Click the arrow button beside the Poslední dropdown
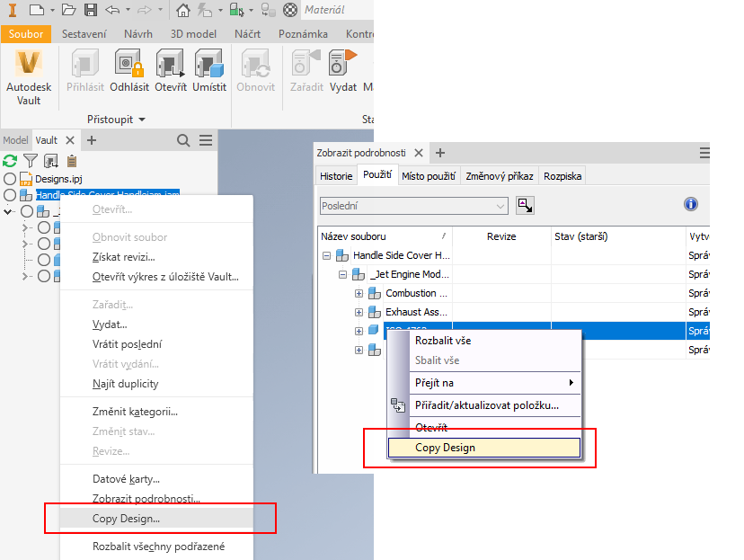 click(x=526, y=206)
